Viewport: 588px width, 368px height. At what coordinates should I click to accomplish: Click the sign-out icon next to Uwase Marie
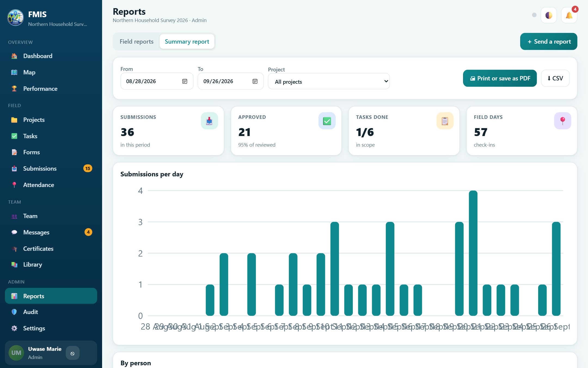72,353
